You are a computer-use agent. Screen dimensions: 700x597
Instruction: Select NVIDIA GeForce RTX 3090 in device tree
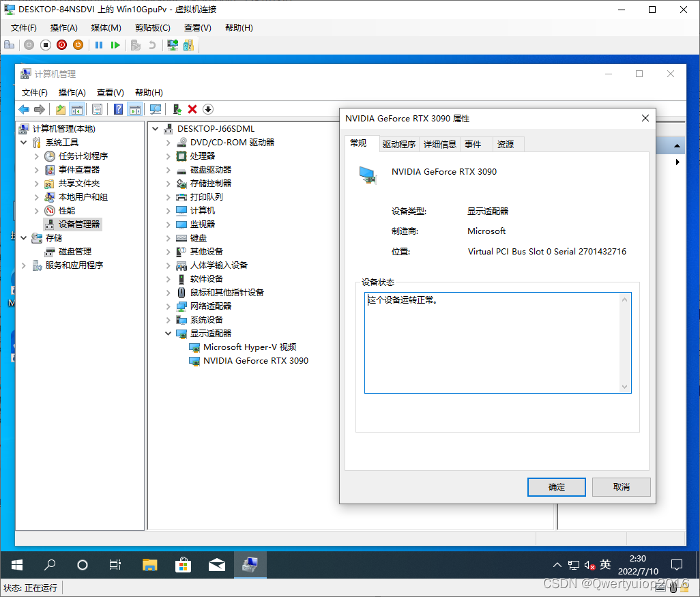249,361
